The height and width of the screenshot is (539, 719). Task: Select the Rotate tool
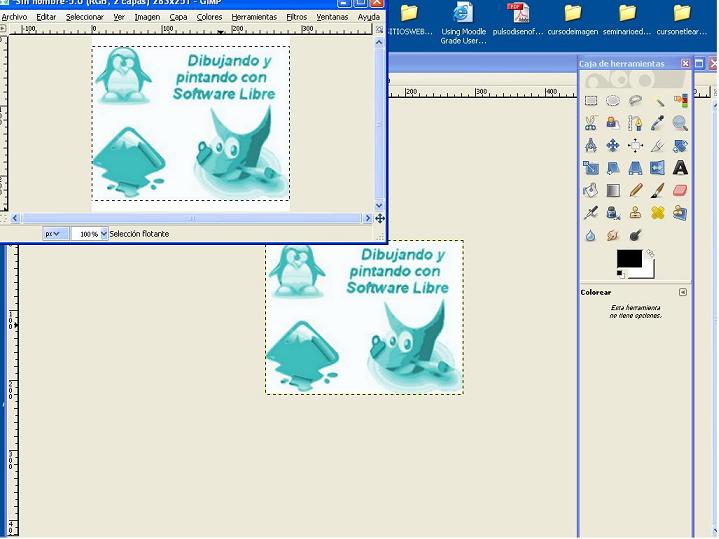point(680,145)
